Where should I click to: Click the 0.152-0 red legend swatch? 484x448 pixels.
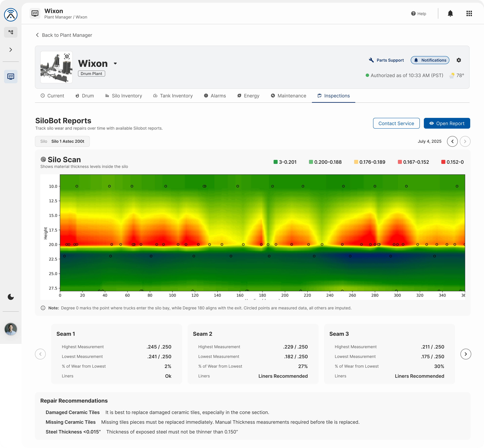443,162
